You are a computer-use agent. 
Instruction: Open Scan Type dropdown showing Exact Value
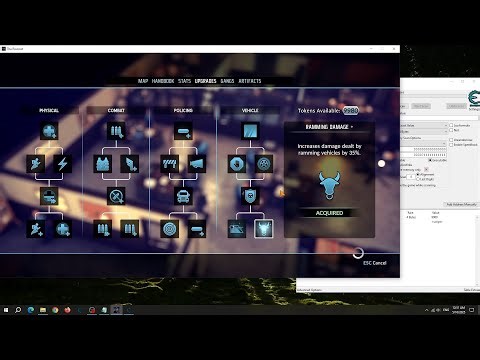[424, 125]
